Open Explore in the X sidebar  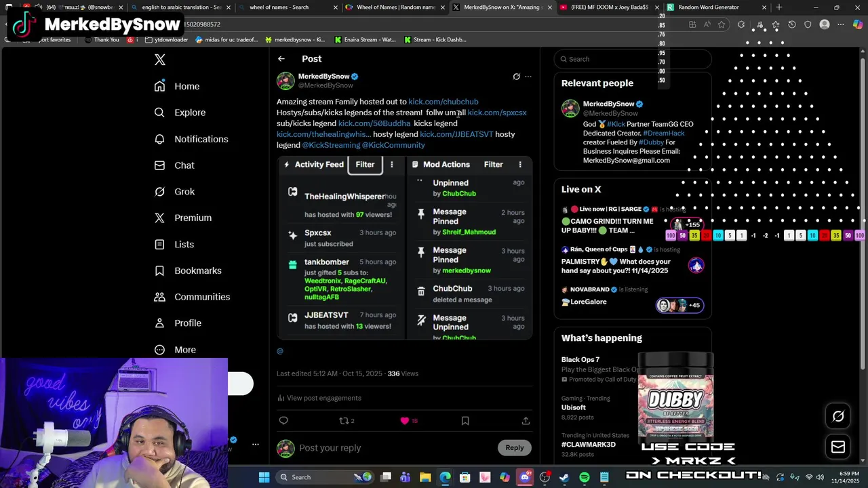[180, 113]
